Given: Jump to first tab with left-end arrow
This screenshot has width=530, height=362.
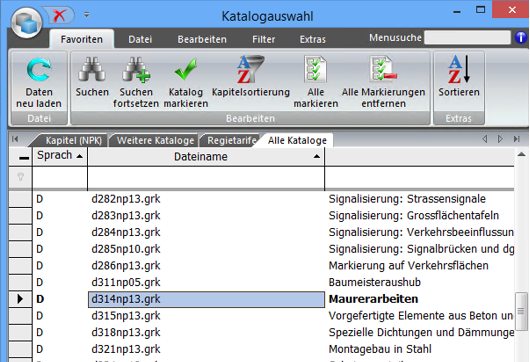Looking at the screenshot, I should tap(15, 139).
